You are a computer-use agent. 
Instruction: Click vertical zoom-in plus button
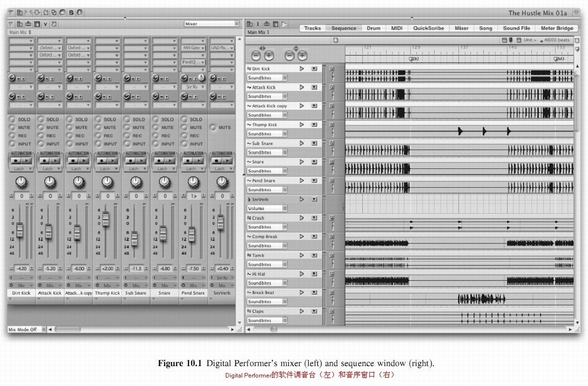tap(302, 56)
